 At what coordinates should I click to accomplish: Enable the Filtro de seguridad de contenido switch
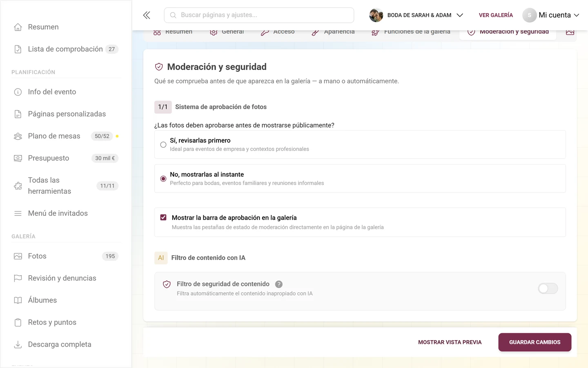click(x=548, y=289)
